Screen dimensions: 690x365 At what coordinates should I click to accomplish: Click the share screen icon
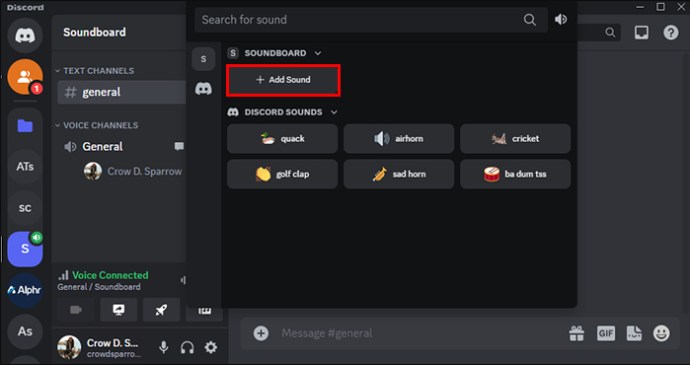tap(118, 310)
